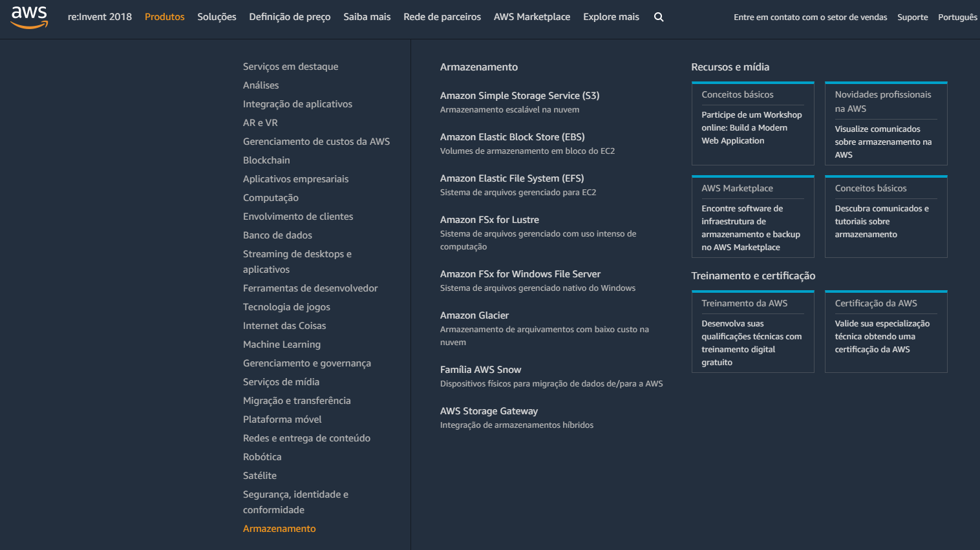Click the Armazenamento section heading
The image size is (980, 550).
[479, 67]
